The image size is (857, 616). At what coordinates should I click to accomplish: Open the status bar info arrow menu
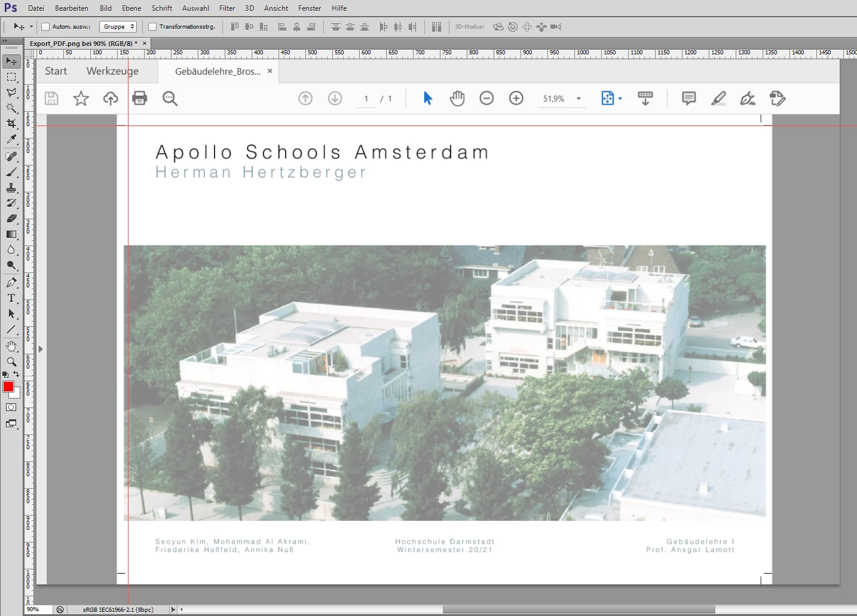(173, 609)
